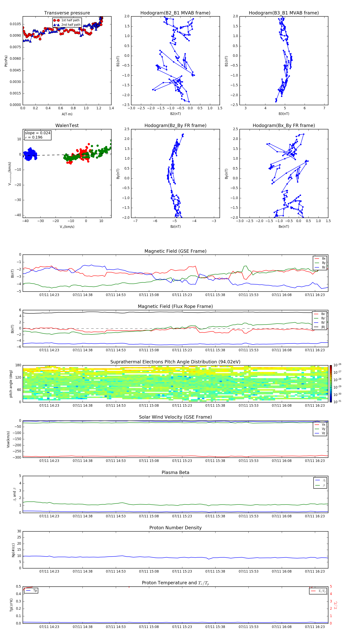The width and height of the screenshot is (351, 644).
Task: Click '07/11 16:23' tick under Proton Temperature plot
Action: click(315, 627)
